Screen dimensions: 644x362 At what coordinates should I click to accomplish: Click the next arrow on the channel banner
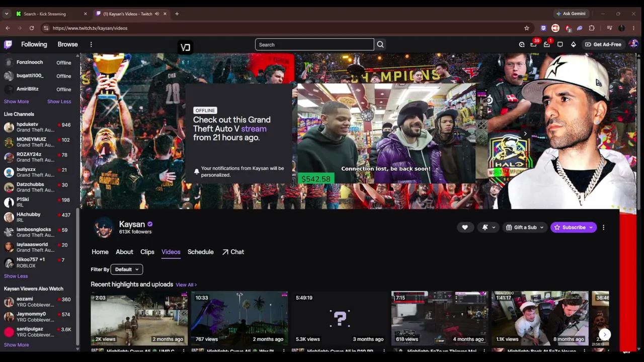(525, 134)
